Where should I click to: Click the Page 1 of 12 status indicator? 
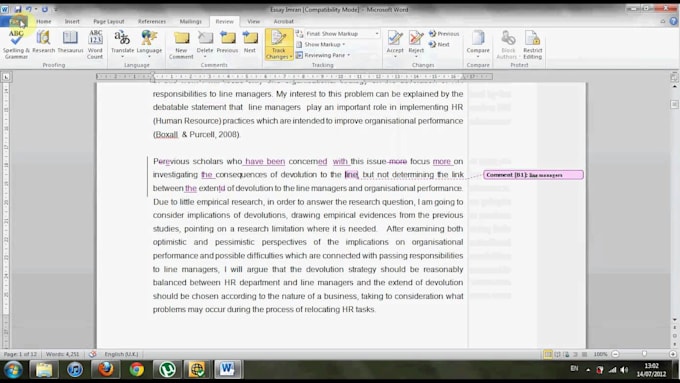pyautogui.click(x=20, y=354)
